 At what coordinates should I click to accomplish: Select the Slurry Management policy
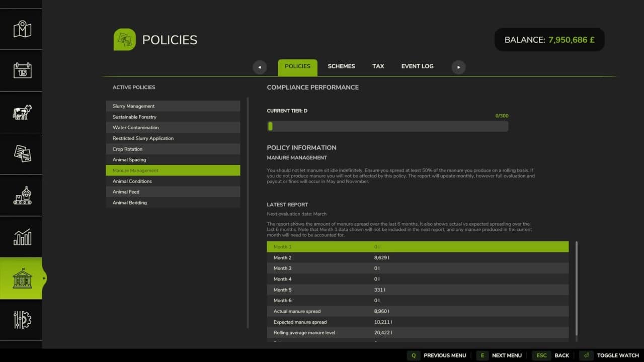[x=173, y=106]
